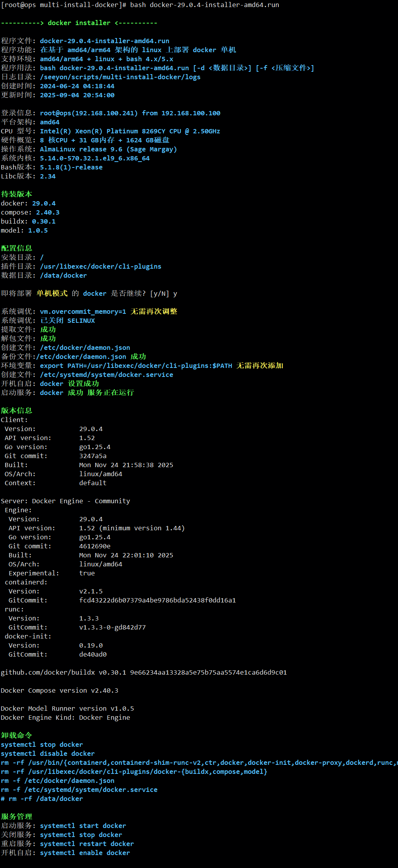Click the Intel Xeon Platinum CPU model line

click(x=130, y=131)
